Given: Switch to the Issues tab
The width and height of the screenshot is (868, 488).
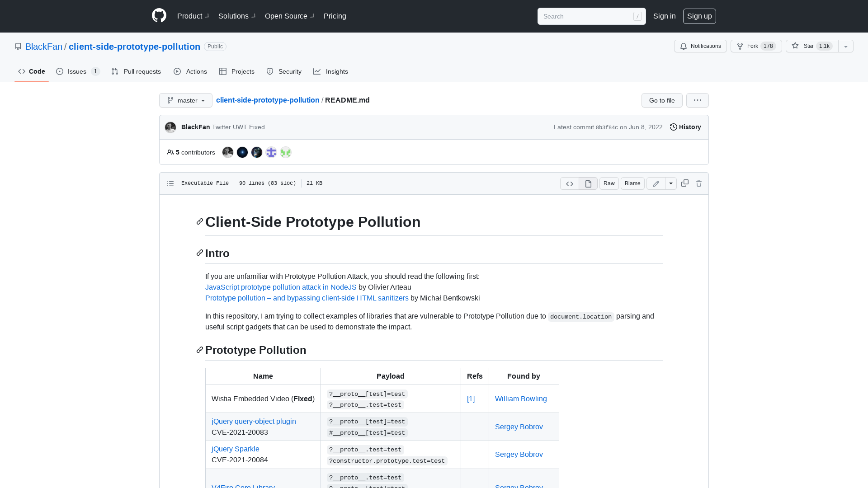Looking at the screenshot, I should 78,71.
